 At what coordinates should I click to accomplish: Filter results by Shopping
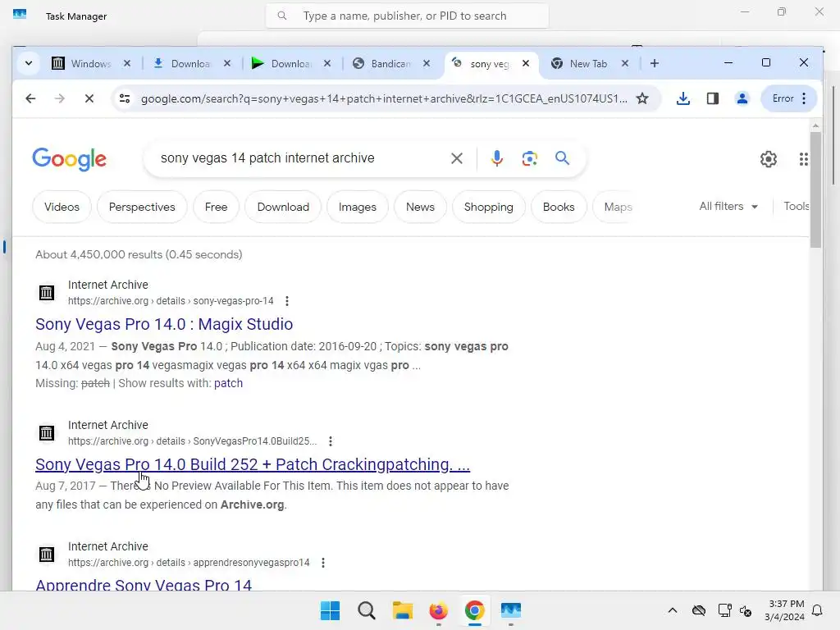489,207
